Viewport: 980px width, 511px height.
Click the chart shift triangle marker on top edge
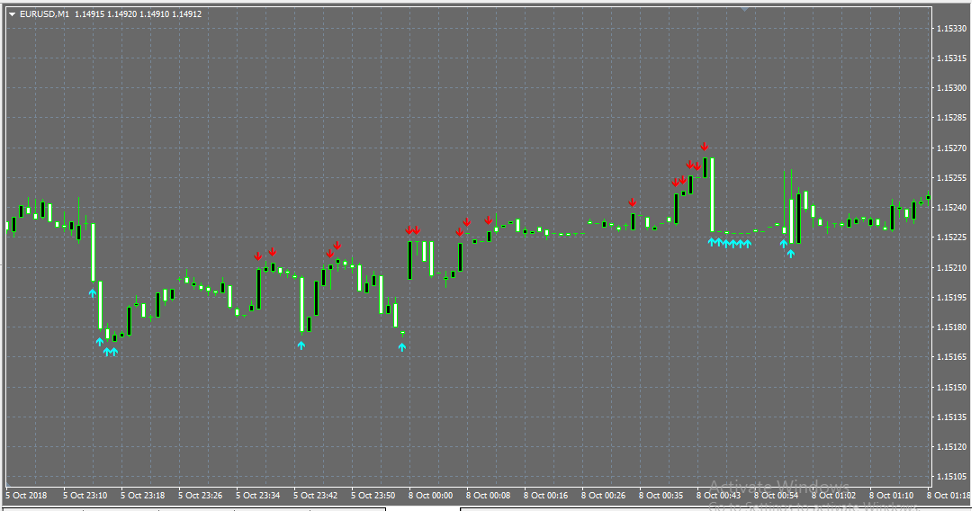pos(744,9)
